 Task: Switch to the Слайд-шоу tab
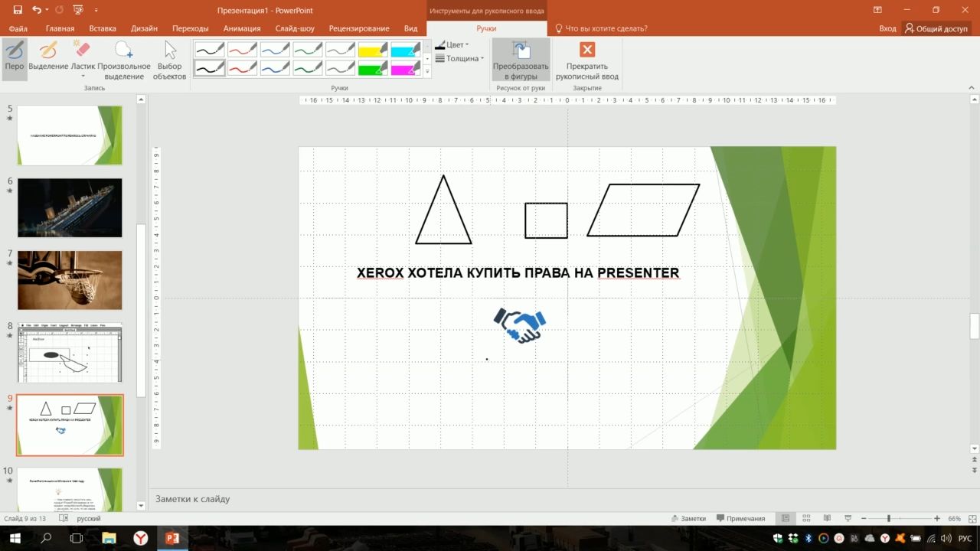click(x=295, y=28)
